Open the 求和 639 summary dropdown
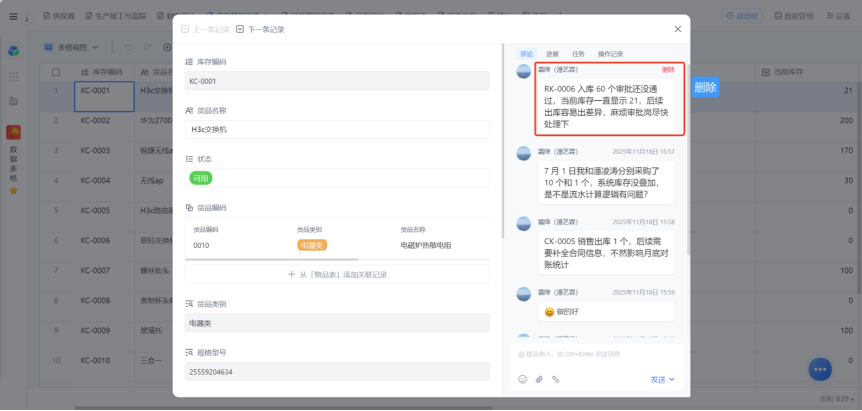Viewport: 862px width, 411px height. (837, 398)
